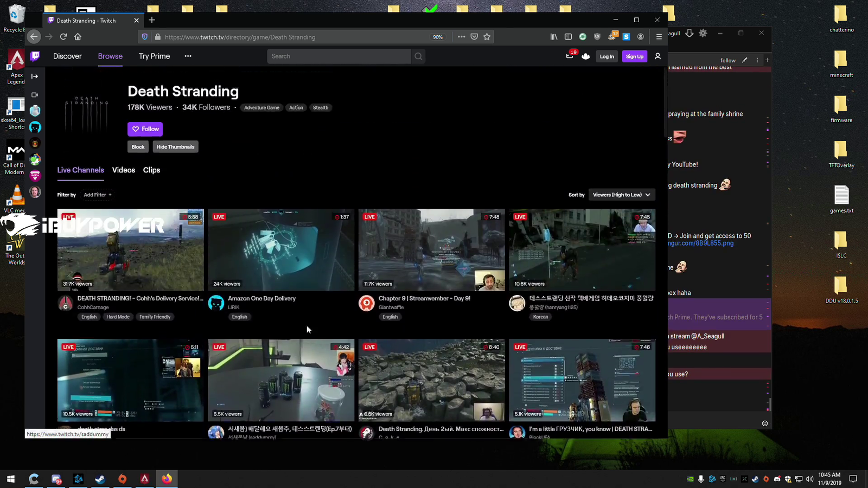Select the chatterino desktop folder
Screen dimensions: 868x488
[841, 19]
